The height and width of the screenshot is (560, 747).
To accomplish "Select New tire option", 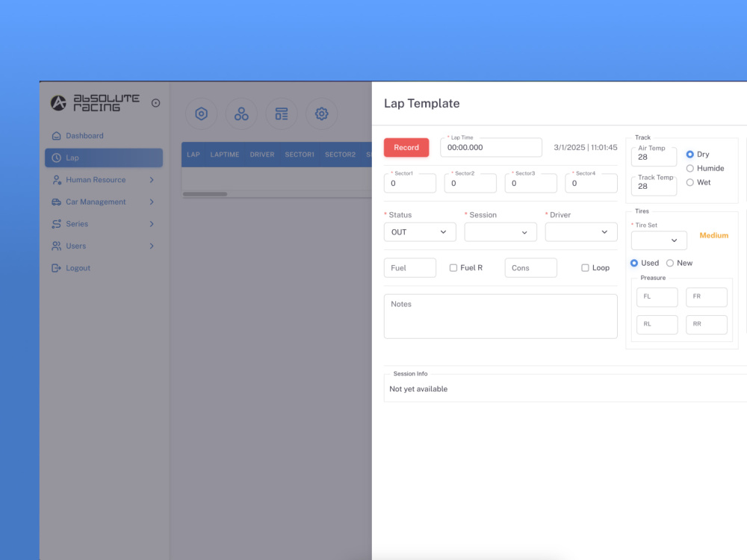I will click(x=670, y=263).
